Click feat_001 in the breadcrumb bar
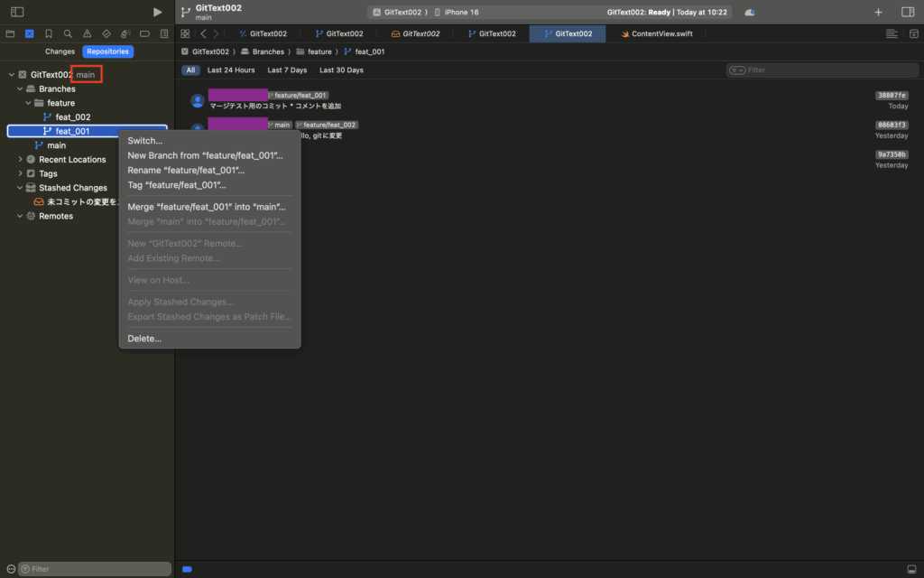This screenshot has height=578, width=924. (365, 51)
